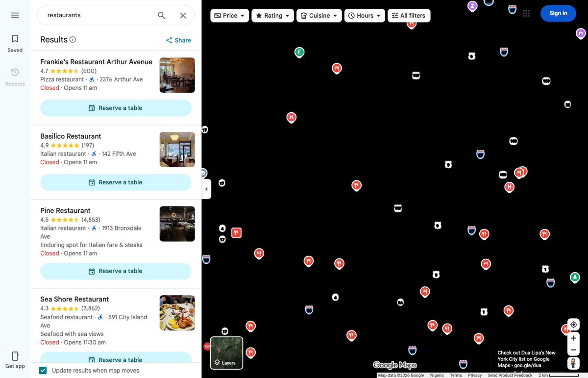
Task: Click the info icon beside Results
Action: (x=73, y=40)
